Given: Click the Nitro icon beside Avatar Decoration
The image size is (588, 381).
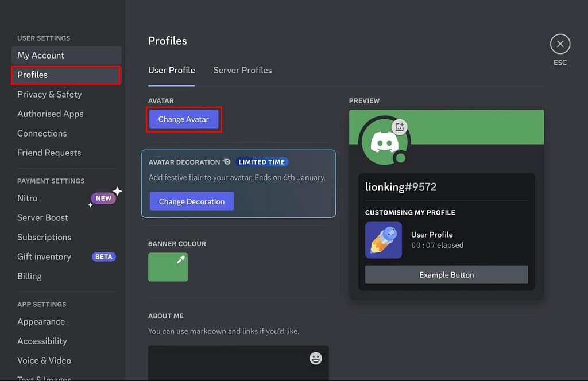Looking at the screenshot, I should (x=227, y=162).
